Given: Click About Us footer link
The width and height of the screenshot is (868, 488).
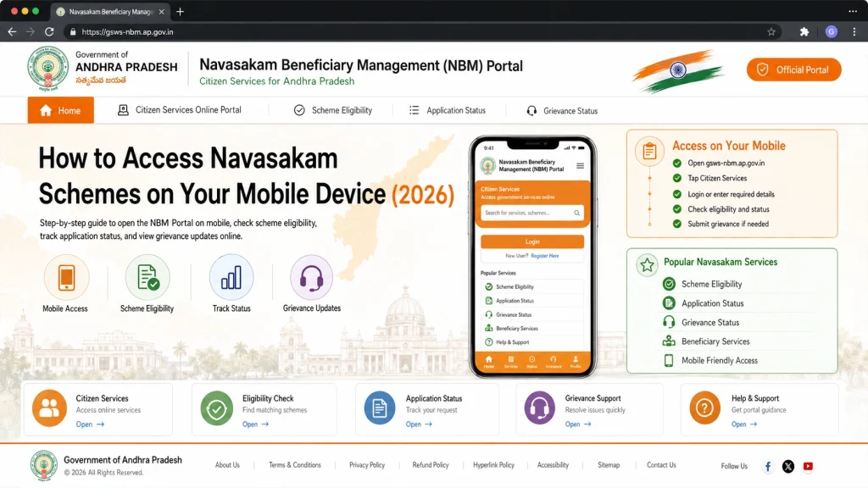Looking at the screenshot, I should pos(227,465).
